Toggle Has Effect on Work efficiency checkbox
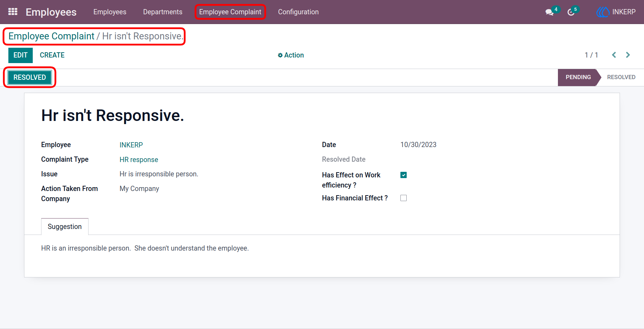 [404, 175]
